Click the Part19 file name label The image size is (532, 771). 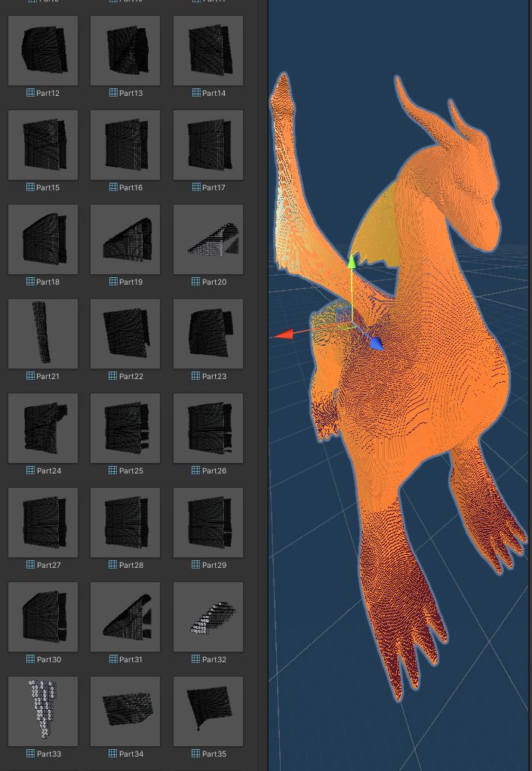click(x=131, y=282)
